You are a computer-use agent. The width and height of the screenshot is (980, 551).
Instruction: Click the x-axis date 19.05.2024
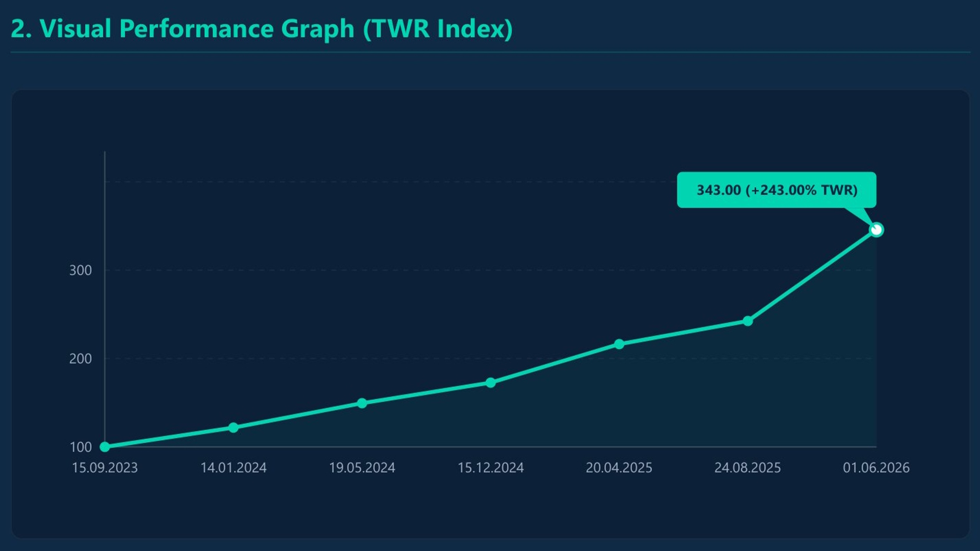coord(362,468)
